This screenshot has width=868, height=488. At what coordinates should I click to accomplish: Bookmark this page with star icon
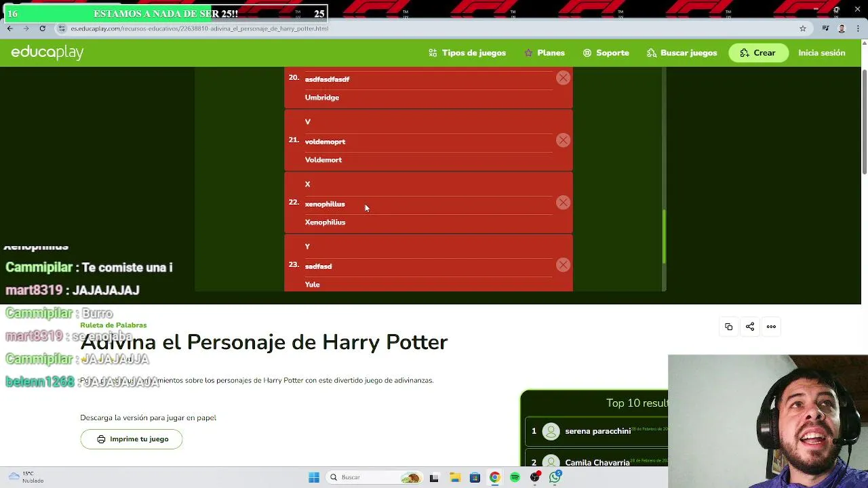click(x=803, y=28)
